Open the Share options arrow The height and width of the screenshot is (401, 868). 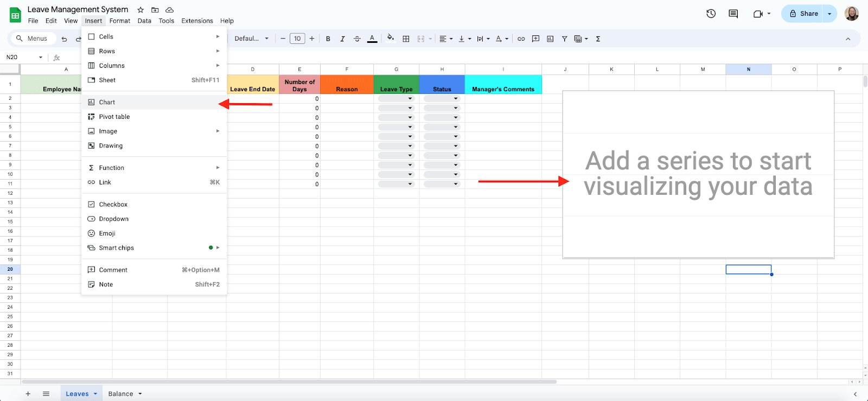pyautogui.click(x=830, y=14)
